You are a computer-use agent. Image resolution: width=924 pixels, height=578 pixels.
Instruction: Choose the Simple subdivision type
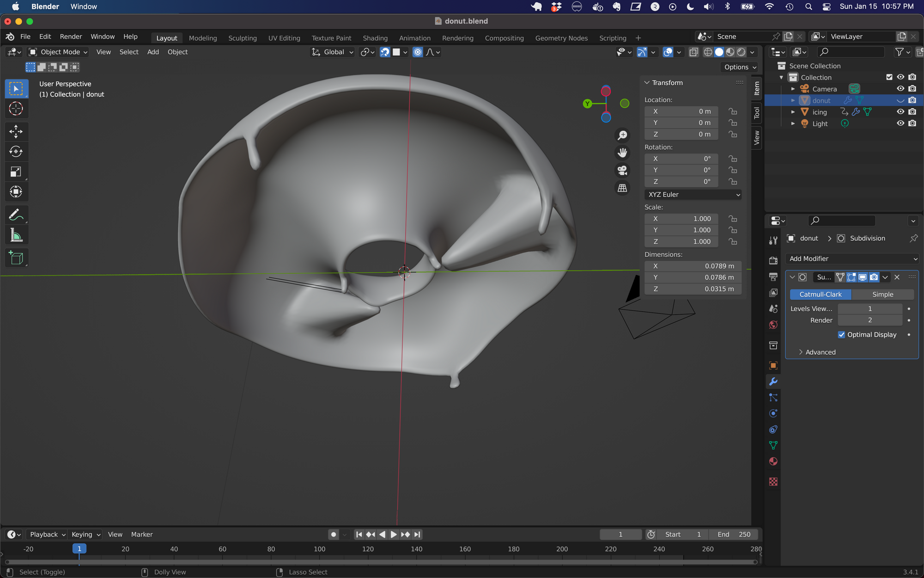tap(882, 295)
